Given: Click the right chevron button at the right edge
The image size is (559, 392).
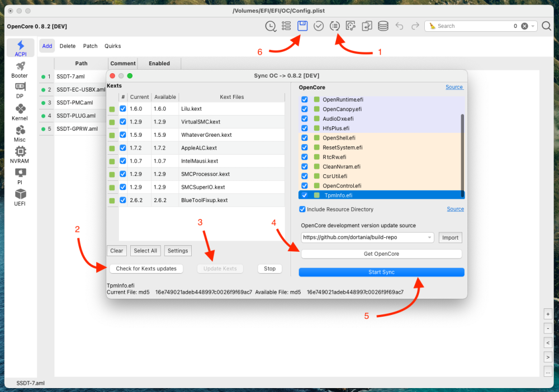Looking at the screenshot, I should click(548, 357).
